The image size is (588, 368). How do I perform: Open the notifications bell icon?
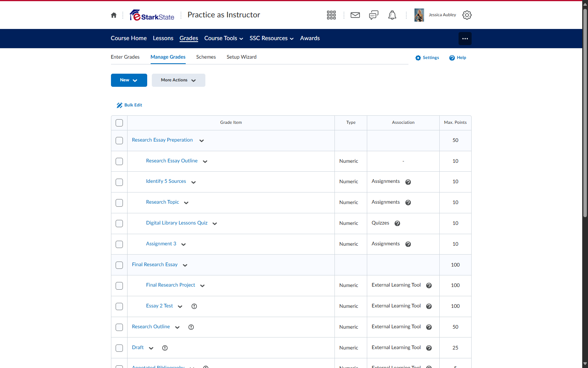[x=392, y=15]
